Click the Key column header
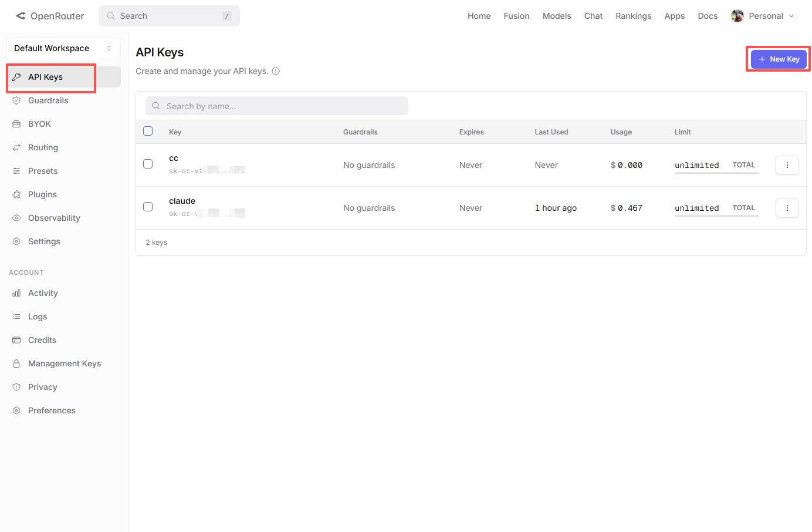Viewport: 812px width, 532px height. 175,132
